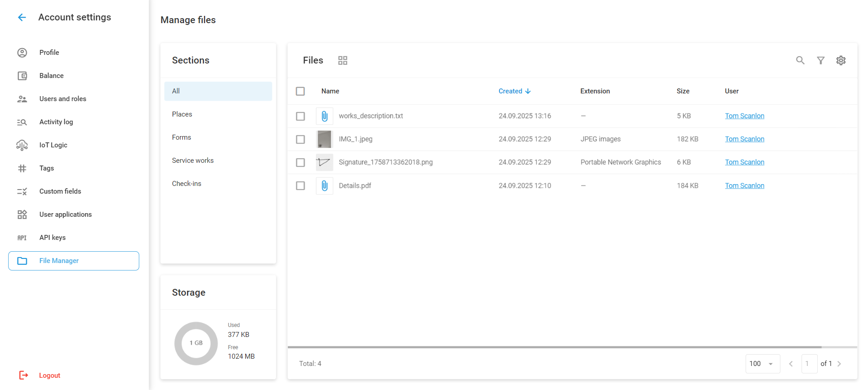
Task: Click paperclip icon of works_description.txt
Action: click(325, 116)
